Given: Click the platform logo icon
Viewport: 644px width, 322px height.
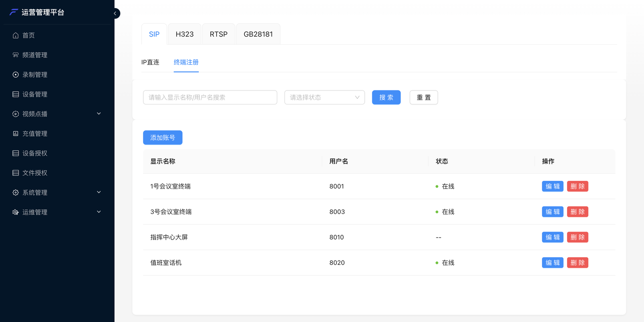Looking at the screenshot, I should 14,12.
